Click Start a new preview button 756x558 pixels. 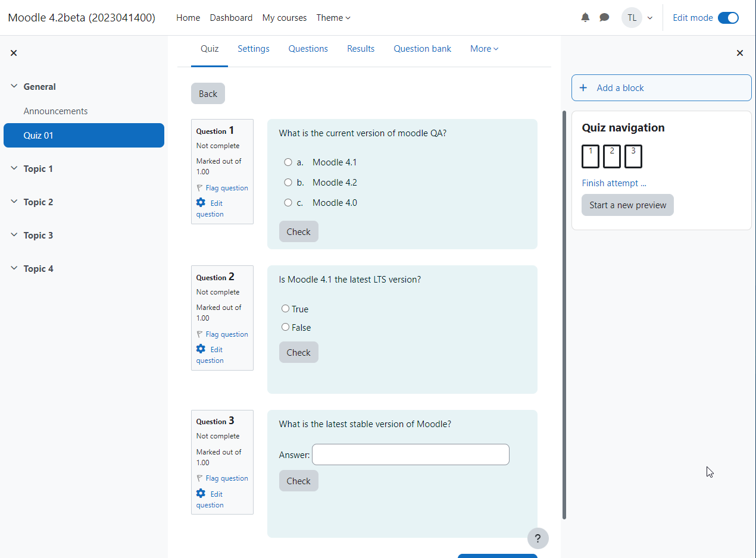tap(627, 205)
